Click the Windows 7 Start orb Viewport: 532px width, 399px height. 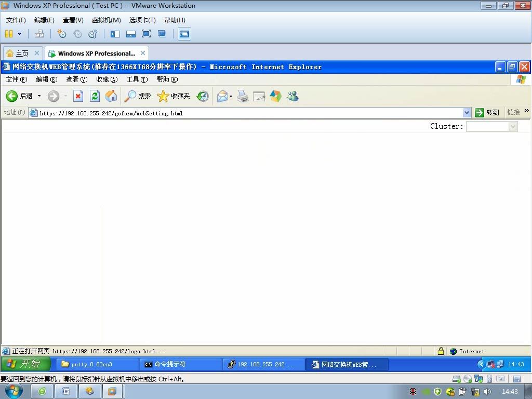(x=14, y=391)
